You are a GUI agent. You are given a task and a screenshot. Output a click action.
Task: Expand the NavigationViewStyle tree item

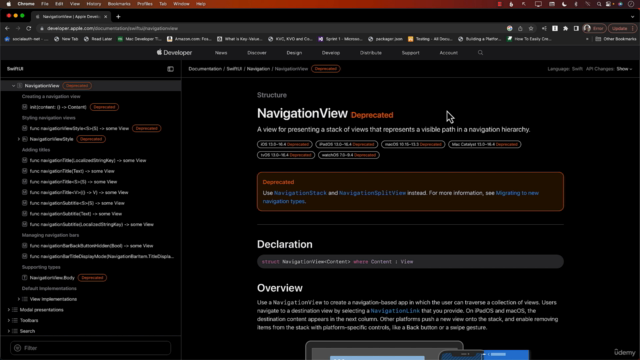click(x=18, y=139)
